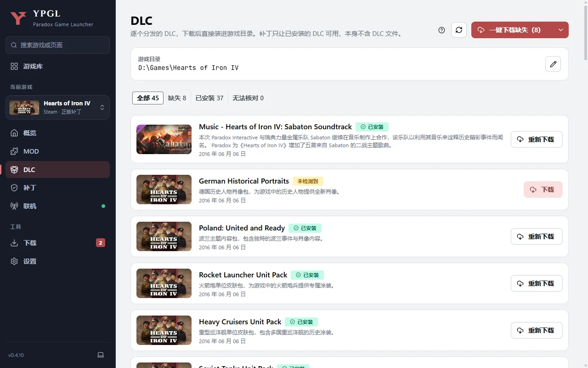588x368 pixels.
Task: Click the downloads count badge 2
Action: [101, 243]
